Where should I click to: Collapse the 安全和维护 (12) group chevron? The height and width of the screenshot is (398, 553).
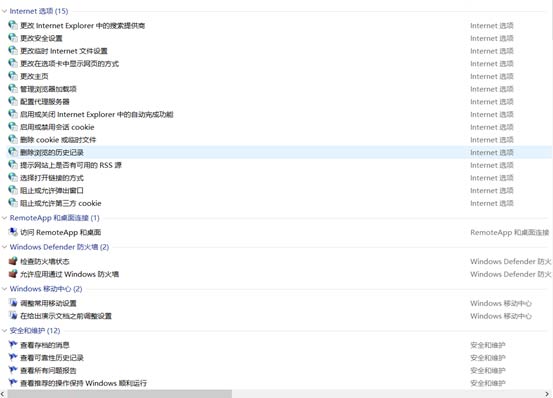(4, 330)
